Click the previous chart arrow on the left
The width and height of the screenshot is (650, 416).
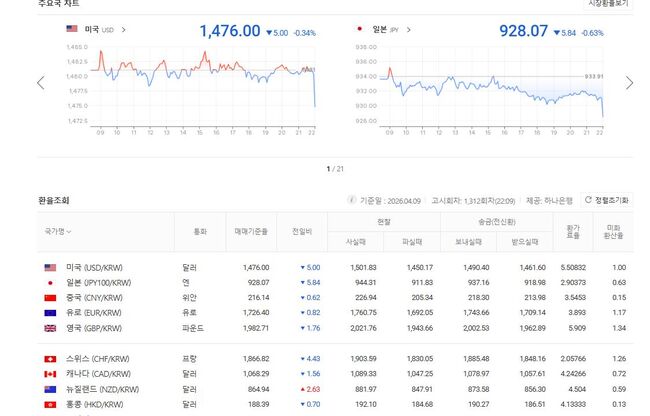41,83
